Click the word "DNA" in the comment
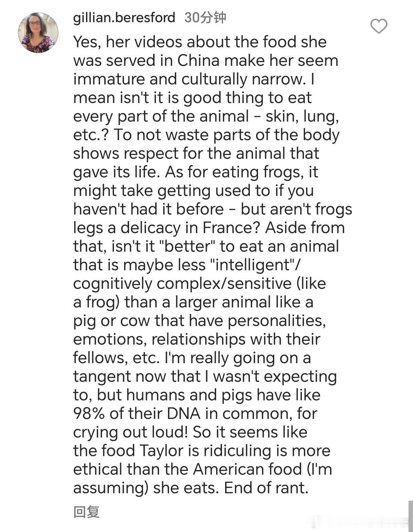 pos(184,414)
